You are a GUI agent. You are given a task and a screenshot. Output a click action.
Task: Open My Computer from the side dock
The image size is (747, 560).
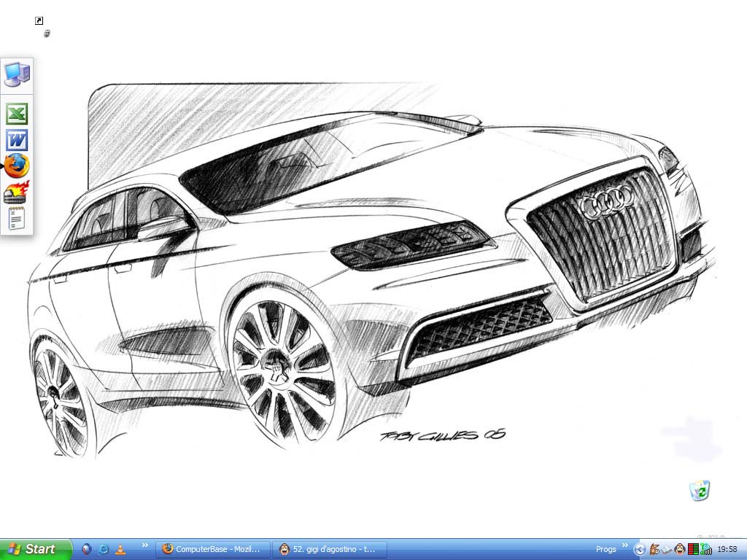[x=18, y=74]
